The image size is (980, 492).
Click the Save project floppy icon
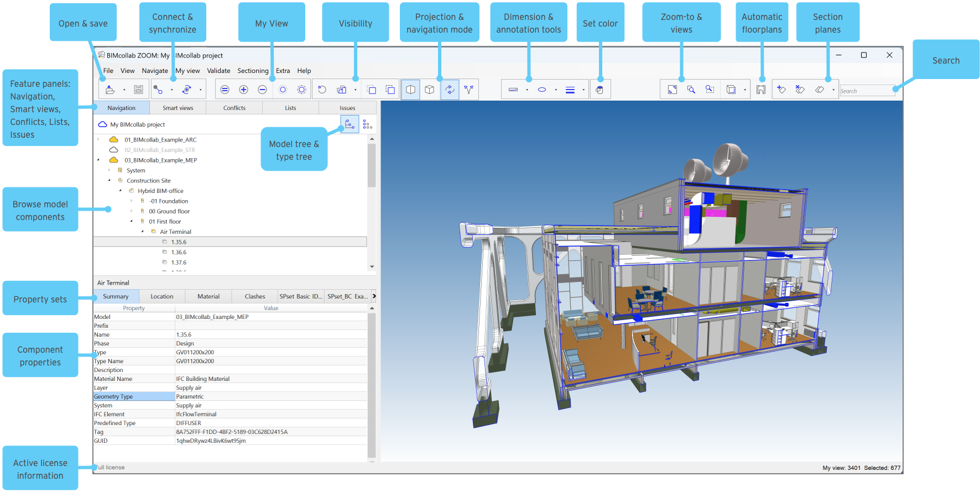pyautogui.click(x=139, y=90)
